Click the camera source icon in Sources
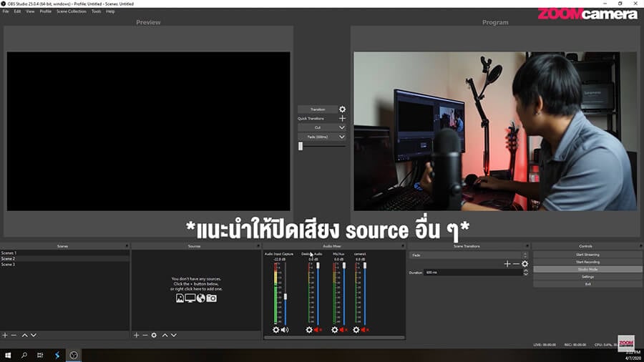The height and width of the screenshot is (362, 644). click(212, 298)
